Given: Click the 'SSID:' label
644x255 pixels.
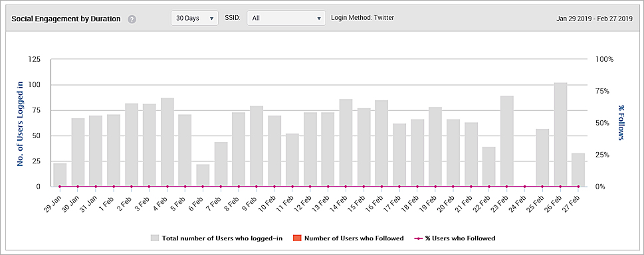Looking at the screenshot, I should coord(233,18).
